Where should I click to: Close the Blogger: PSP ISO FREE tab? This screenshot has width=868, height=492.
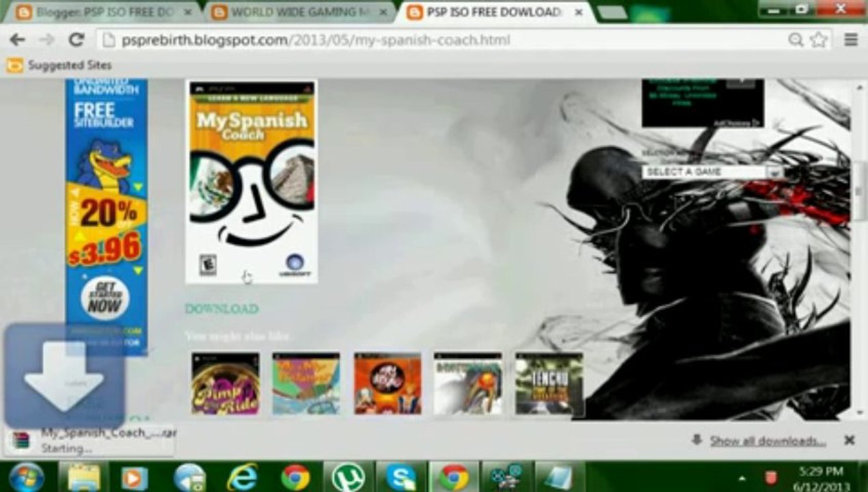[188, 12]
